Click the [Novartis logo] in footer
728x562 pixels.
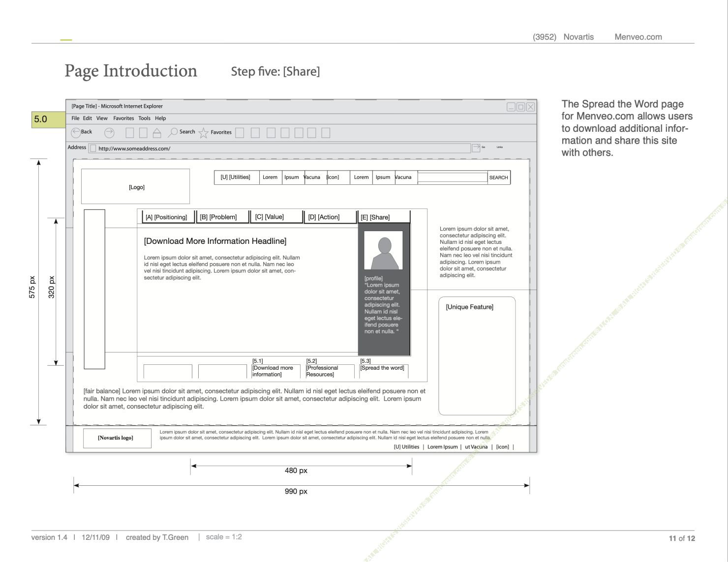point(117,438)
